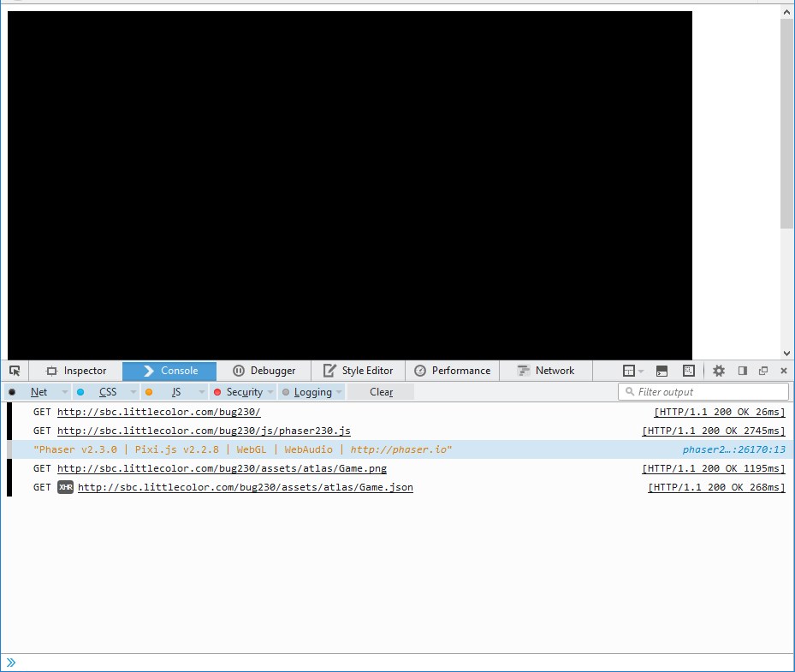Viewport: 795px width, 672px height.
Task: Expand the CSS filter dropdown arrow
Action: click(133, 392)
